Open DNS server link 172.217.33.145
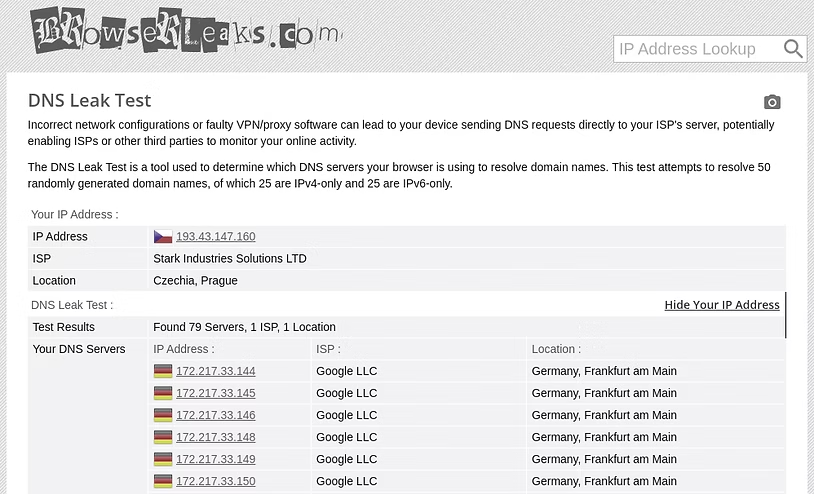Screen dimensions: 814x494 pyautogui.click(x=215, y=393)
